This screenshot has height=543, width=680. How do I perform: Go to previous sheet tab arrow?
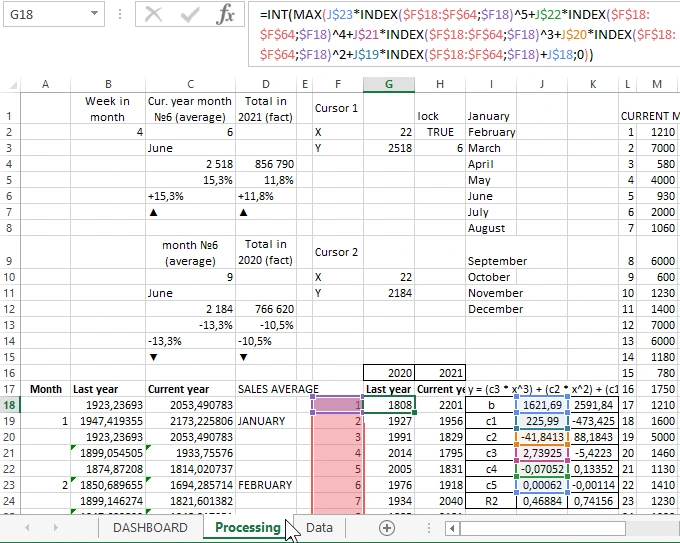click(x=27, y=528)
